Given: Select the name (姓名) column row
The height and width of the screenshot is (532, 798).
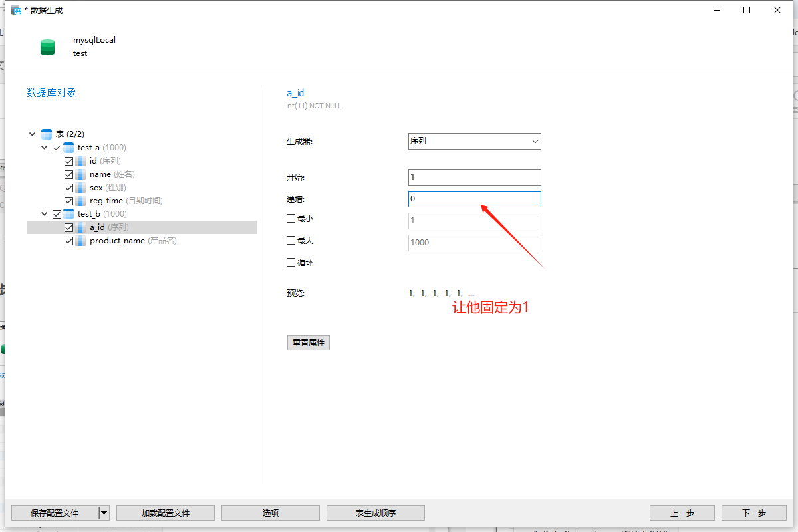Looking at the screenshot, I should pyautogui.click(x=141, y=174).
